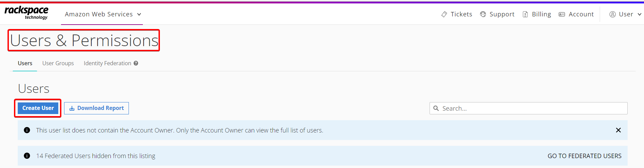Click the Identity Federation help question icon

point(136,63)
